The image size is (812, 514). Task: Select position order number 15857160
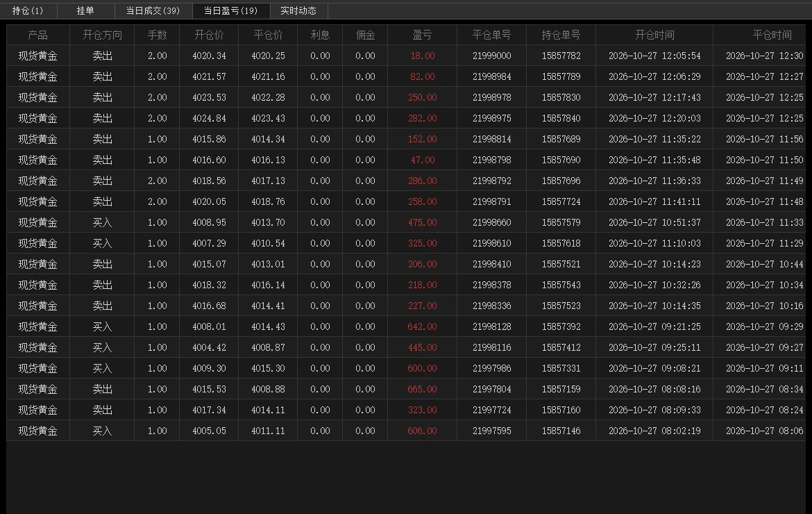coord(561,410)
